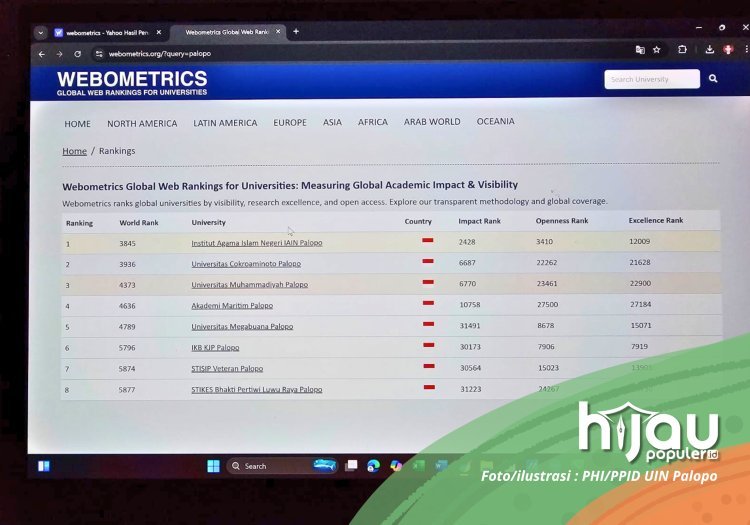Click world rank value 5874

click(127, 369)
